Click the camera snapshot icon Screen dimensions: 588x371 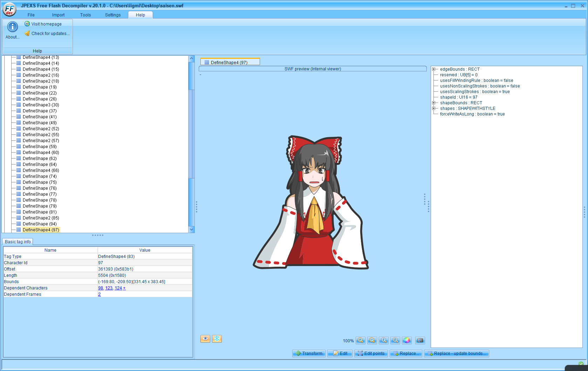[420, 340]
